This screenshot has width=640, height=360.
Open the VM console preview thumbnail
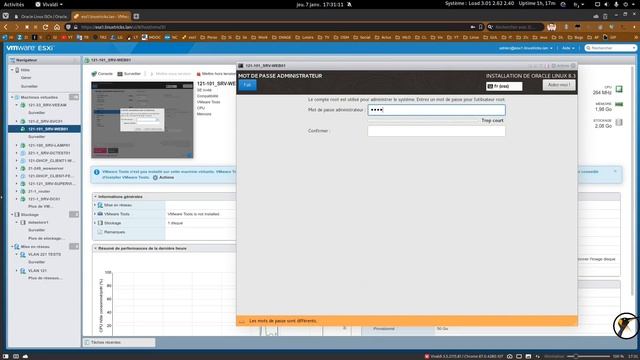tap(142, 120)
